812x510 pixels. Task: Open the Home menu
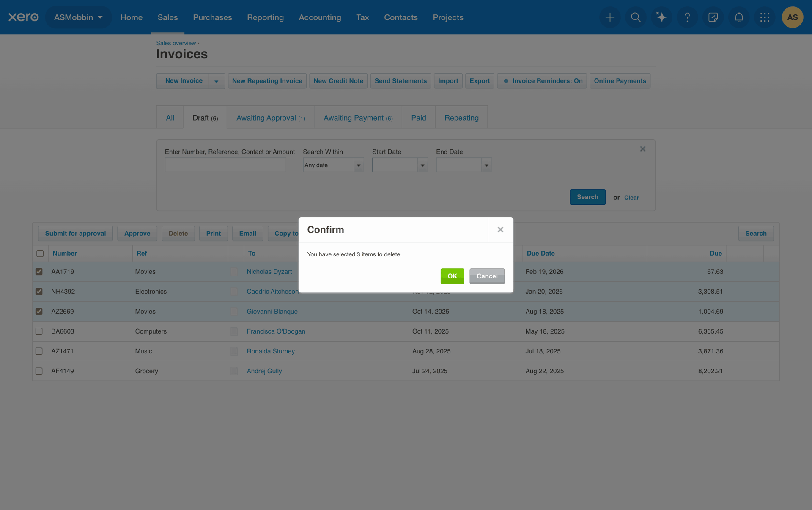point(132,17)
